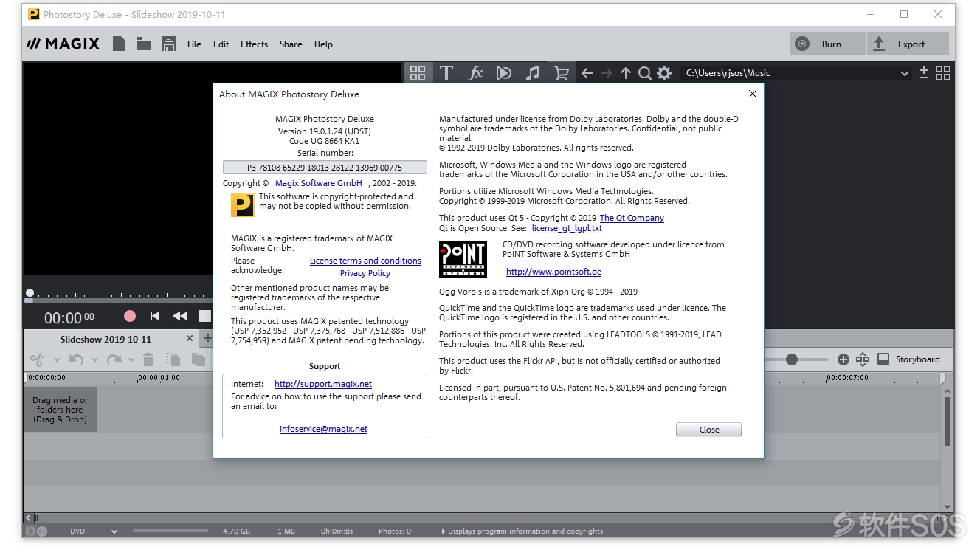Screen dimensions: 980x547
Task: Switch to Storyboard view
Action: [908, 359]
